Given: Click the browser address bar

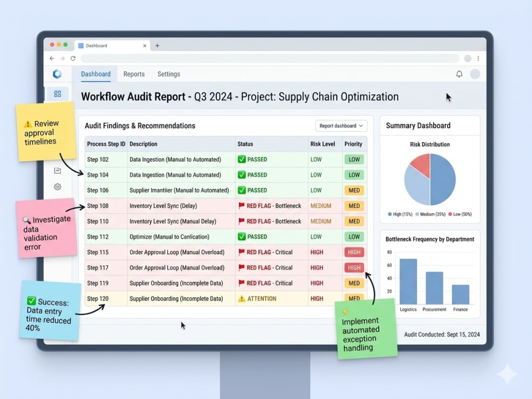Looking at the screenshot, I should pyautogui.click(x=270, y=59).
